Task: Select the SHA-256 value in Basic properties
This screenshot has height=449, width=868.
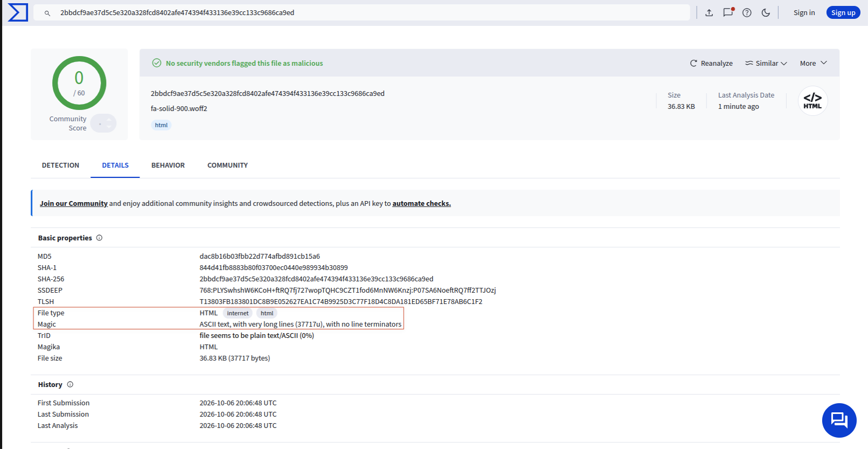Action: tap(316, 279)
